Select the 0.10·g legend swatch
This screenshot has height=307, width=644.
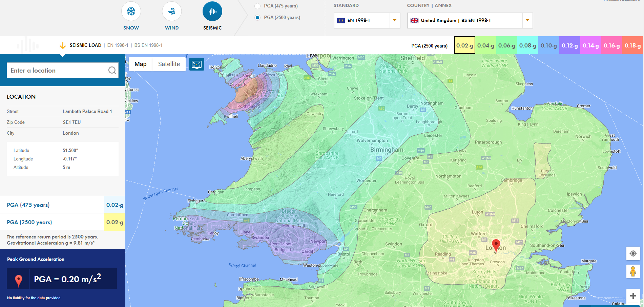point(549,45)
